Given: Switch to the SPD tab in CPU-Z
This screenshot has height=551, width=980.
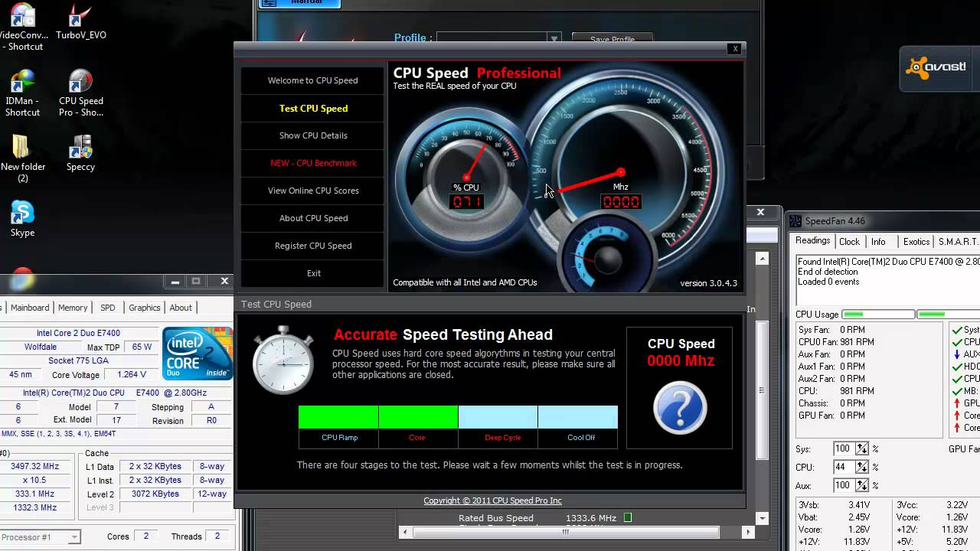Looking at the screenshot, I should 107,308.
